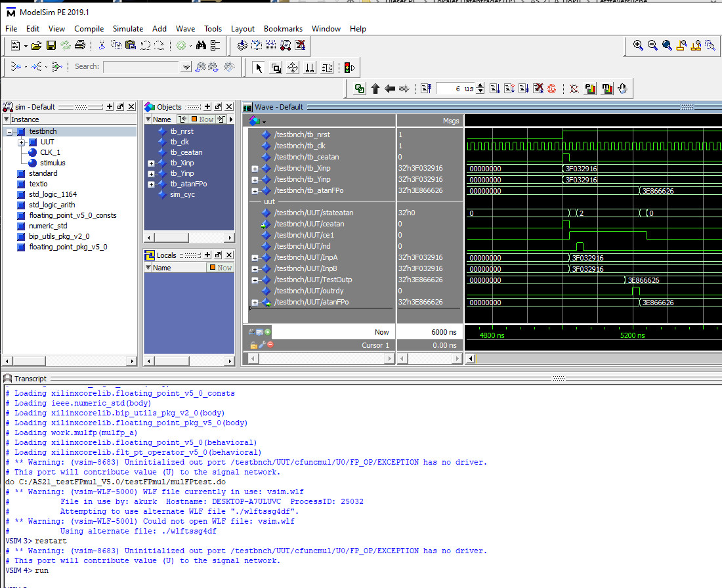Select the Zoom Mode box tool
The height and width of the screenshot is (588, 722).
coord(276,68)
